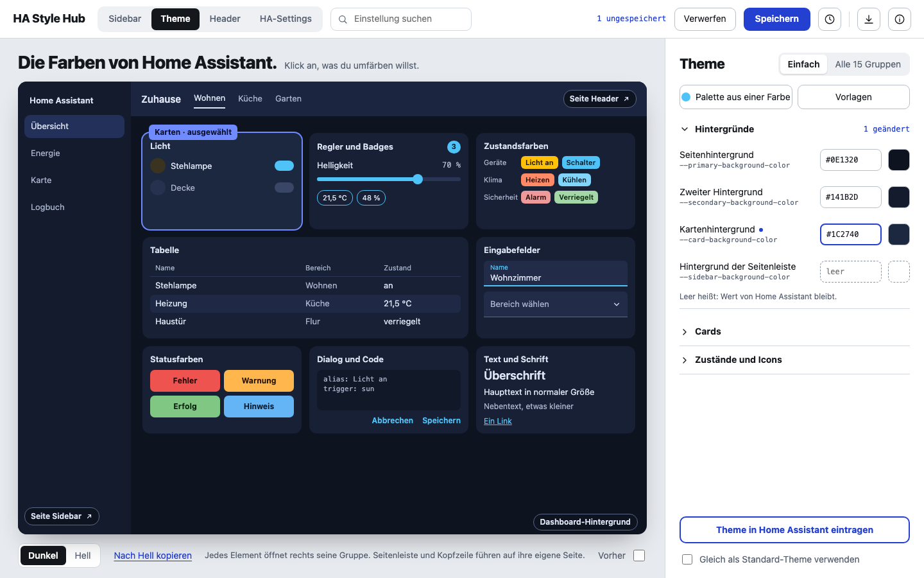Click the Heizen state chip
Screen dimensions: 924x578
tap(537, 180)
